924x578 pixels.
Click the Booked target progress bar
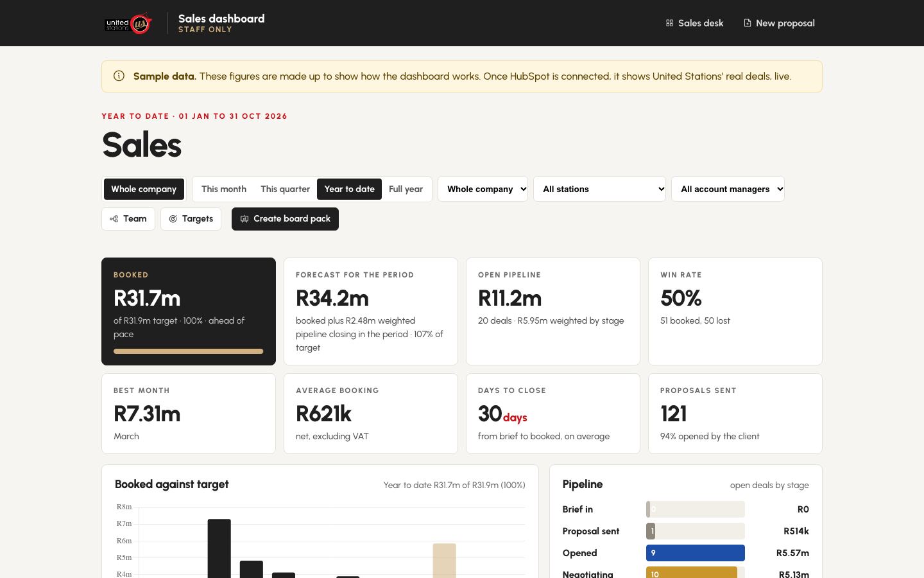[x=189, y=351]
